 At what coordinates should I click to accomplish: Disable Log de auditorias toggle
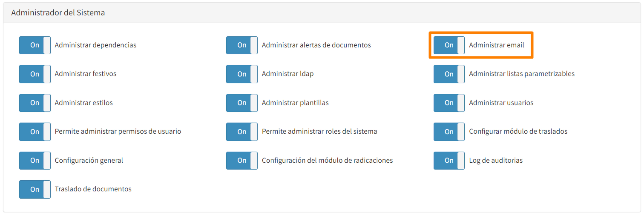coord(449,160)
